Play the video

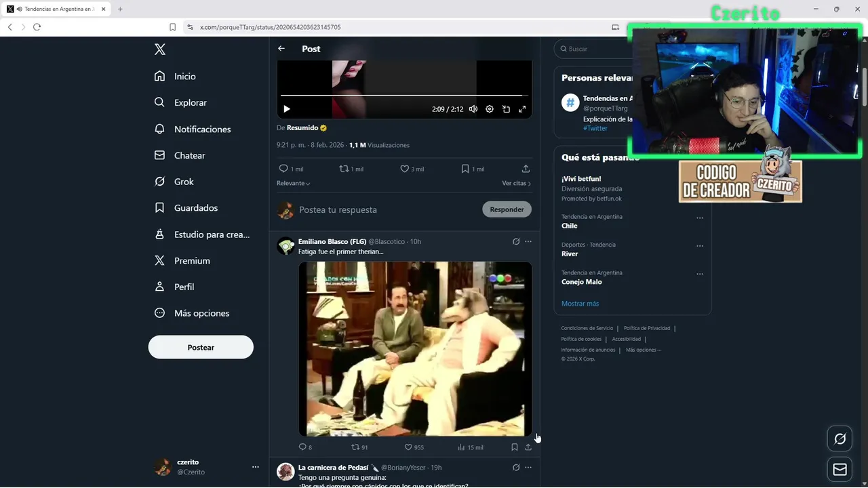287,109
